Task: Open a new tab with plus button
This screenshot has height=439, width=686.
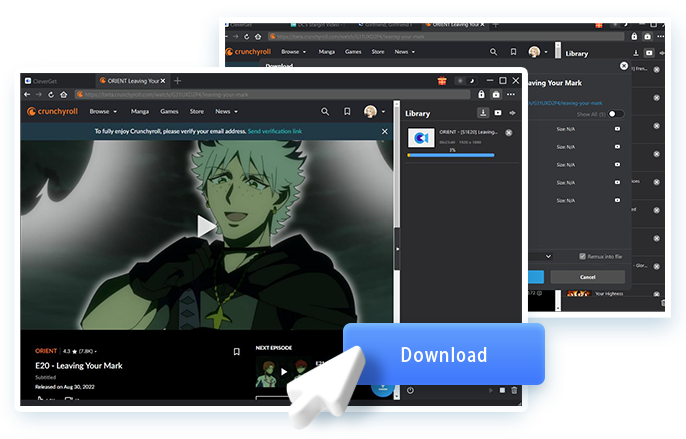Action: (x=177, y=81)
